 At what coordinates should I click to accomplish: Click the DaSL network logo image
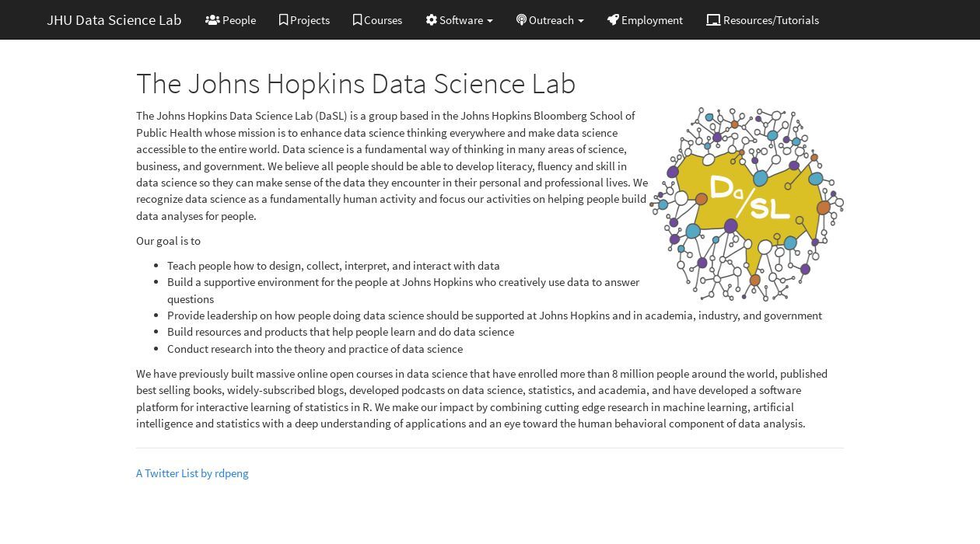coord(747,204)
